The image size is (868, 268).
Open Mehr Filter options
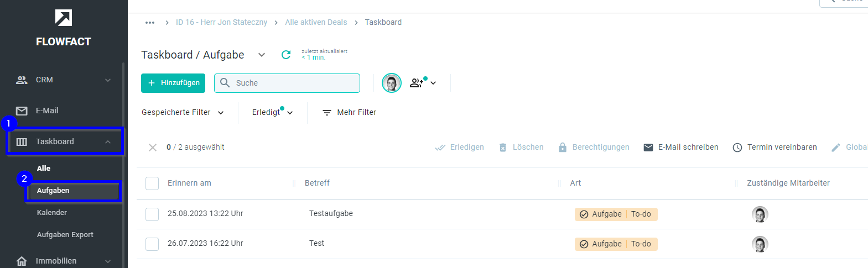tap(350, 112)
